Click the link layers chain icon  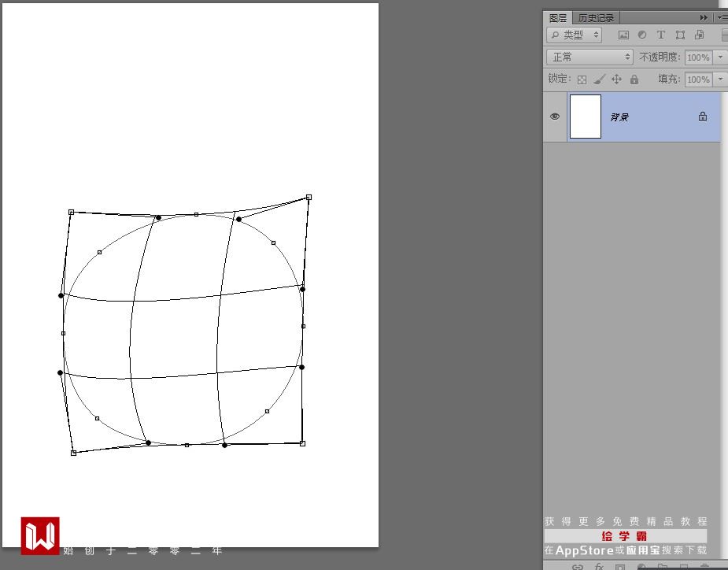pyautogui.click(x=577, y=567)
